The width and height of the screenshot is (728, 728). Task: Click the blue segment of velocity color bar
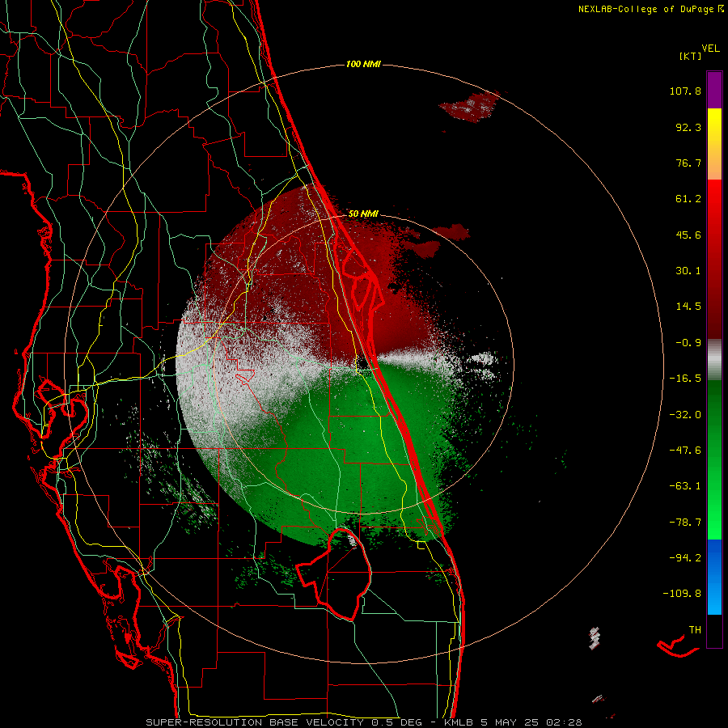tap(714, 577)
